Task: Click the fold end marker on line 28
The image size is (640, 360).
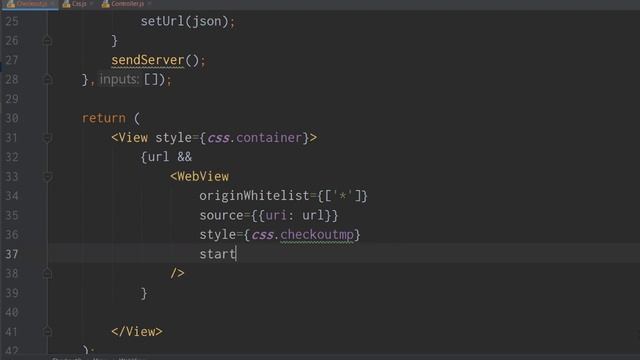Action: point(47,80)
